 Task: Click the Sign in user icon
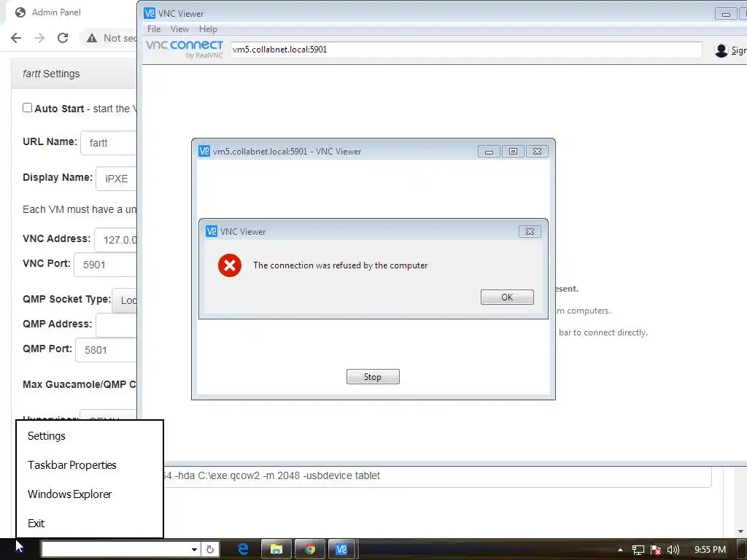[721, 50]
